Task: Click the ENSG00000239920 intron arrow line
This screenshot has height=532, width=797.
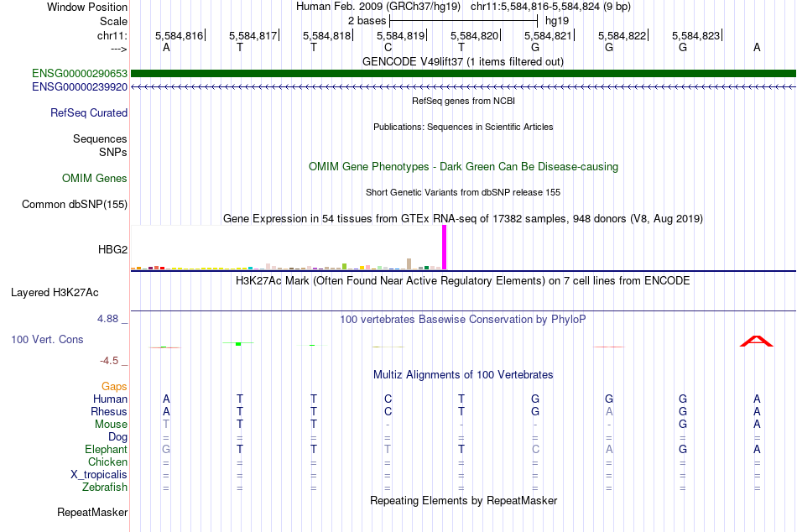Action: pyautogui.click(x=463, y=87)
